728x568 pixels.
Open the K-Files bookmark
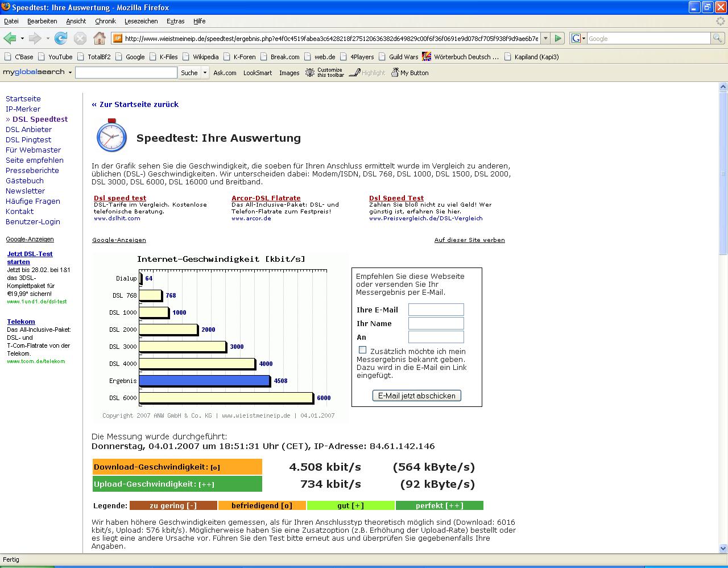point(163,57)
